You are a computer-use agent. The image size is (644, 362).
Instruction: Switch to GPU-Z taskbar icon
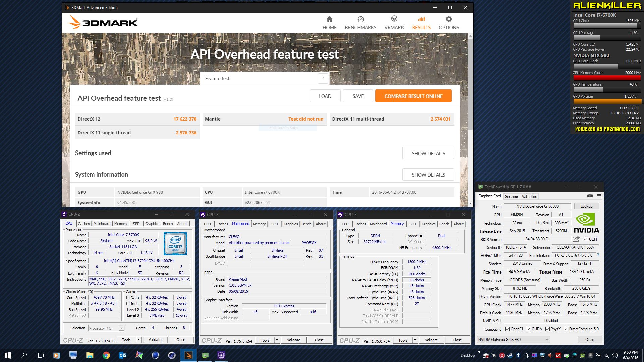pyautogui.click(x=205, y=355)
